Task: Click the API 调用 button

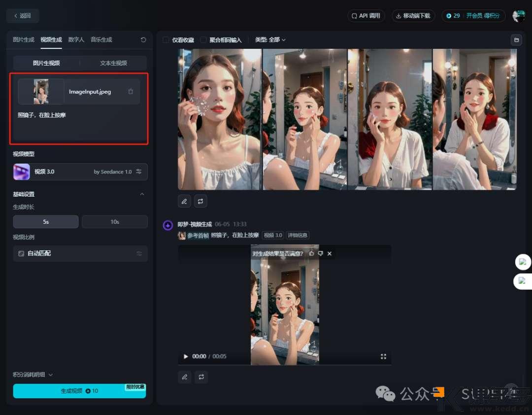Action: (366, 16)
